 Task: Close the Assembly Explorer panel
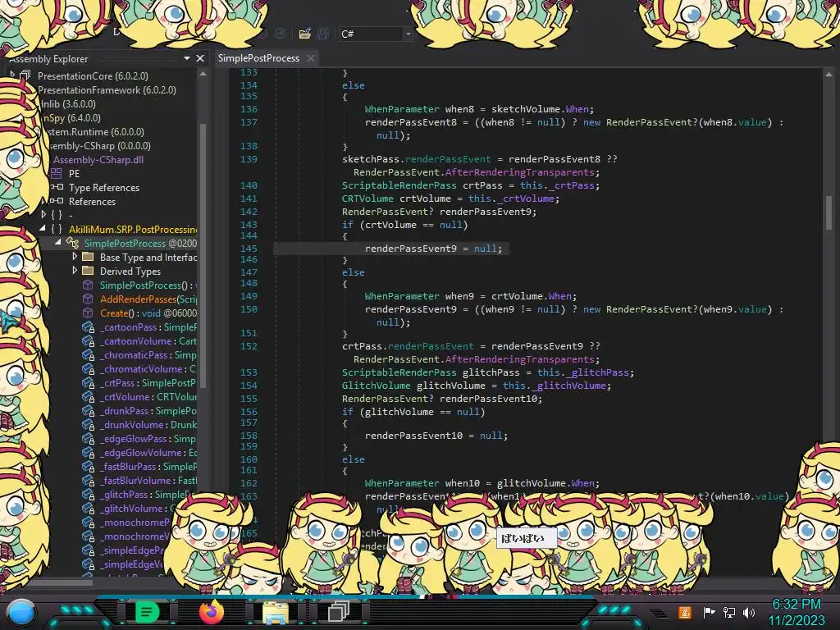click(x=200, y=58)
